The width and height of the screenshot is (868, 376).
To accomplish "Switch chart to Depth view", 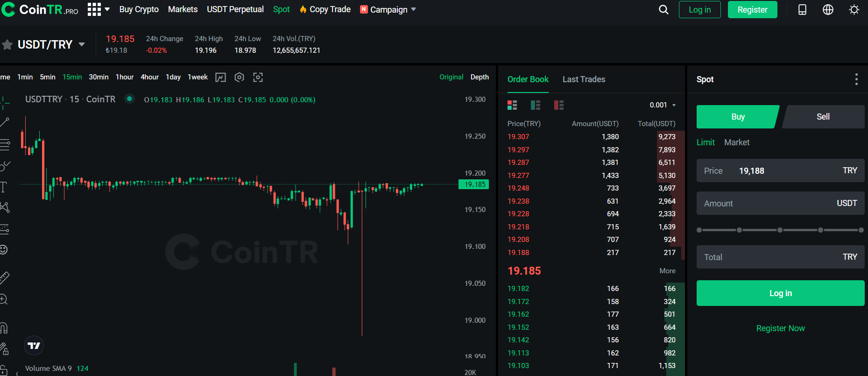I will tap(480, 77).
